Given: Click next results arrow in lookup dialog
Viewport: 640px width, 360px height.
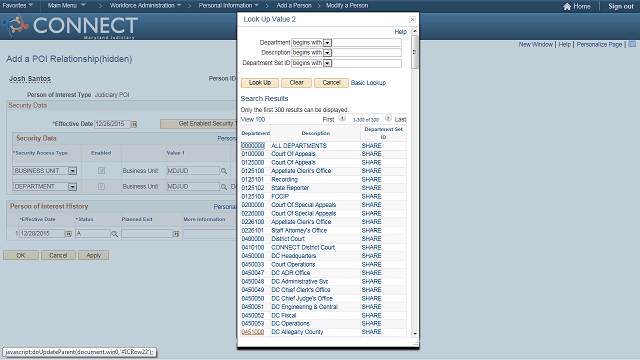Looking at the screenshot, I should pos(388,118).
